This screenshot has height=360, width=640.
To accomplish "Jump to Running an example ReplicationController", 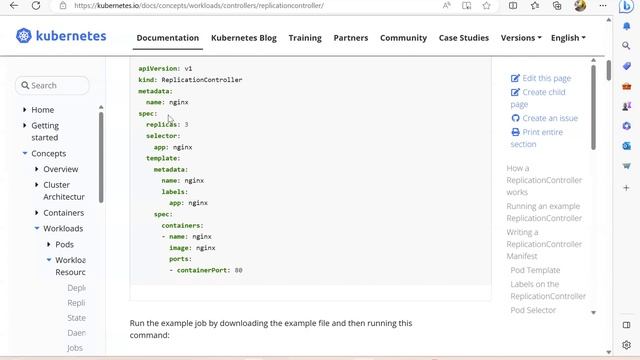I will (544, 212).
